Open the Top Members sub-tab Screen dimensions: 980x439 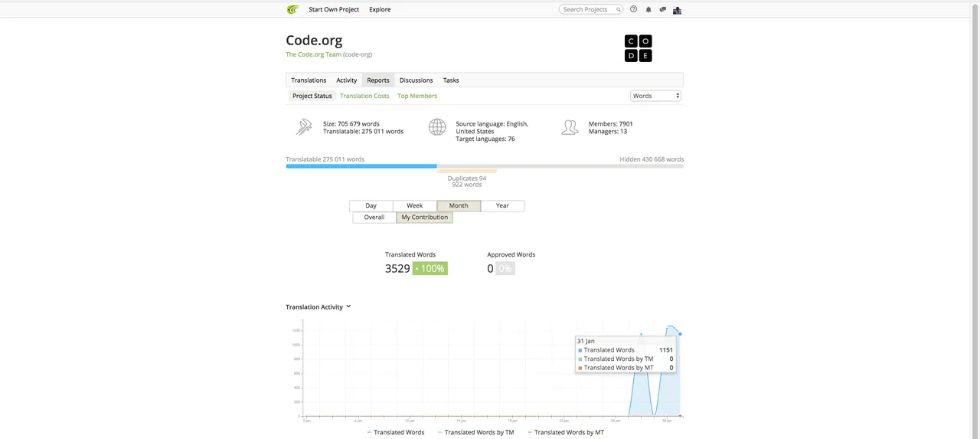click(x=417, y=97)
